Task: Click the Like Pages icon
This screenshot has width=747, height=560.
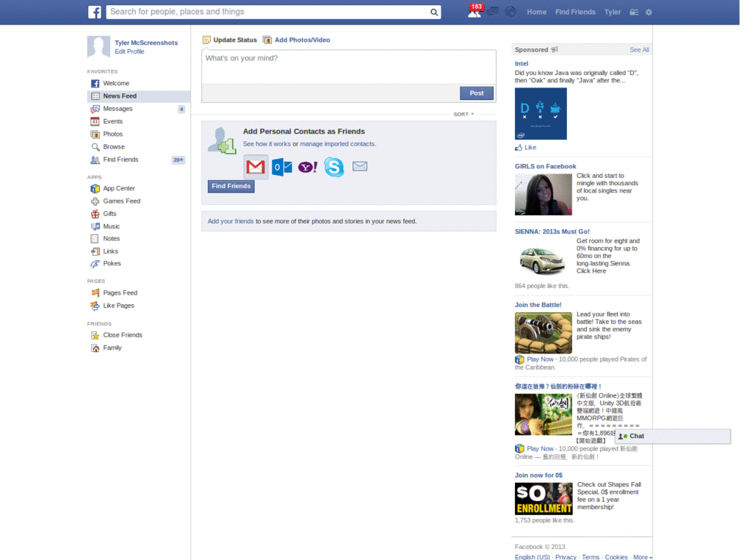Action: [x=96, y=306]
